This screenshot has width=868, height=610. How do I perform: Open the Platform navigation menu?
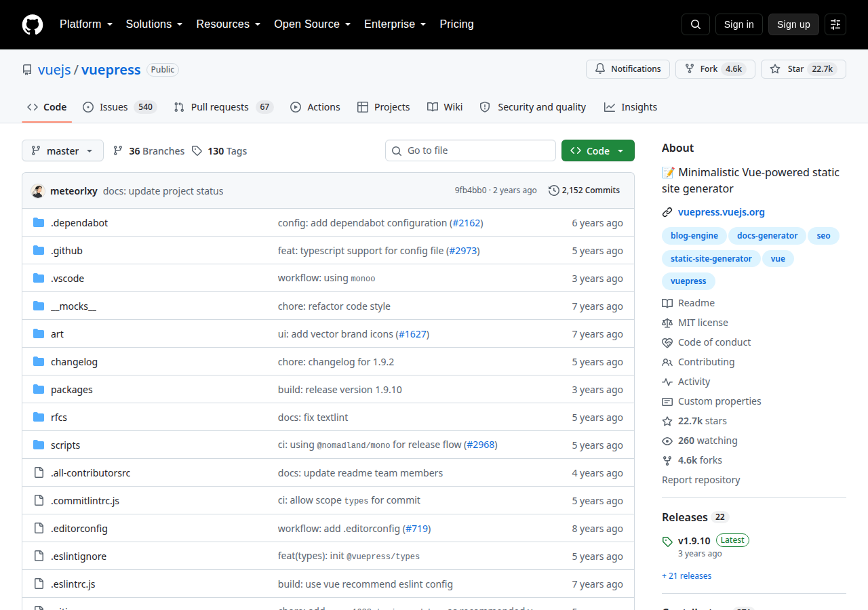85,24
